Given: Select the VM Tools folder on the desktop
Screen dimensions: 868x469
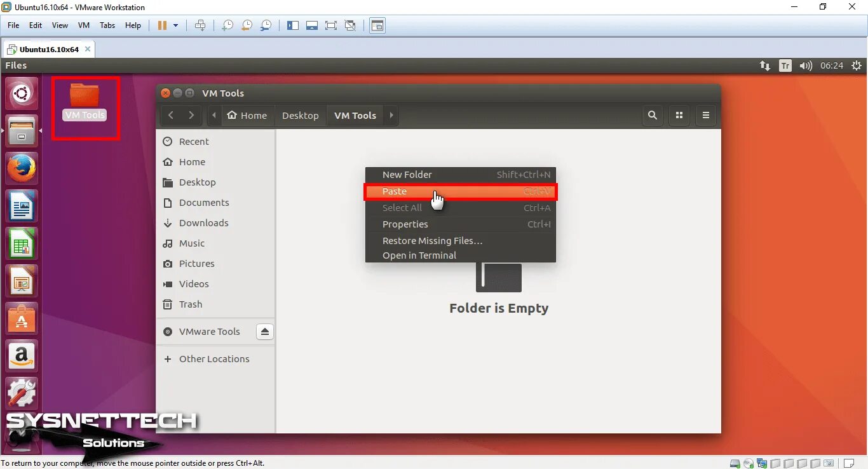Looking at the screenshot, I should click(x=85, y=102).
